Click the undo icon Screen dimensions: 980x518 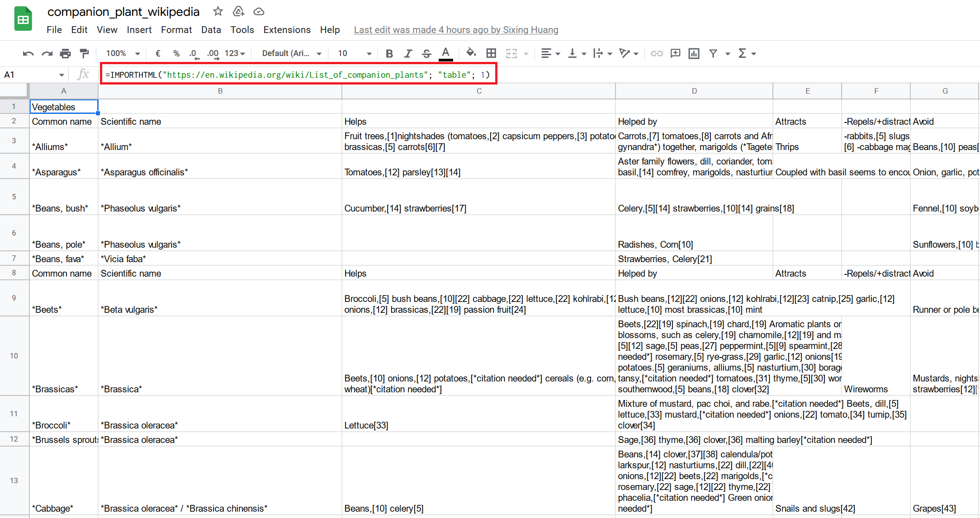click(x=28, y=54)
